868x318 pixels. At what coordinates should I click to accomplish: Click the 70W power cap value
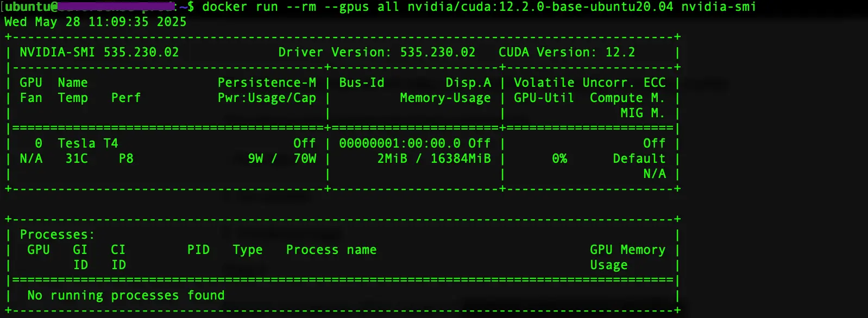pos(305,159)
